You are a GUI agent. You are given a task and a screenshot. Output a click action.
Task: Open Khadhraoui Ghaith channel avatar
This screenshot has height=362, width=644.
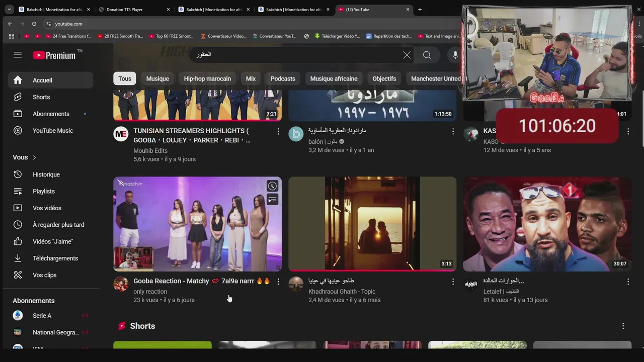click(296, 284)
